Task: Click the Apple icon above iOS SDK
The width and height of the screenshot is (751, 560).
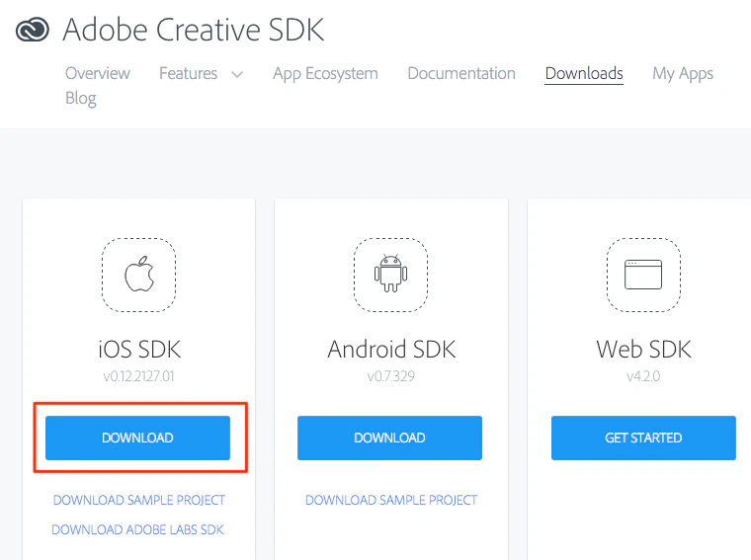Action: click(139, 275)
